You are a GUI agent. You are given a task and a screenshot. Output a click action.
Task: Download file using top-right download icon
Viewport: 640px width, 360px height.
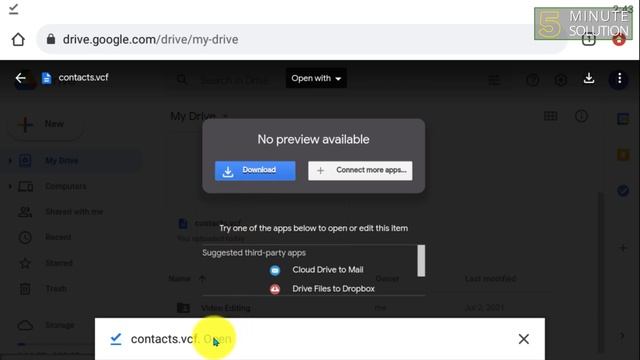589,78
